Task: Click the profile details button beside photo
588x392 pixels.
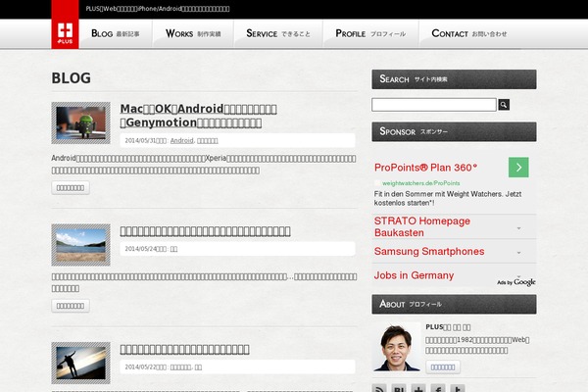Action: tap(443, 367)
